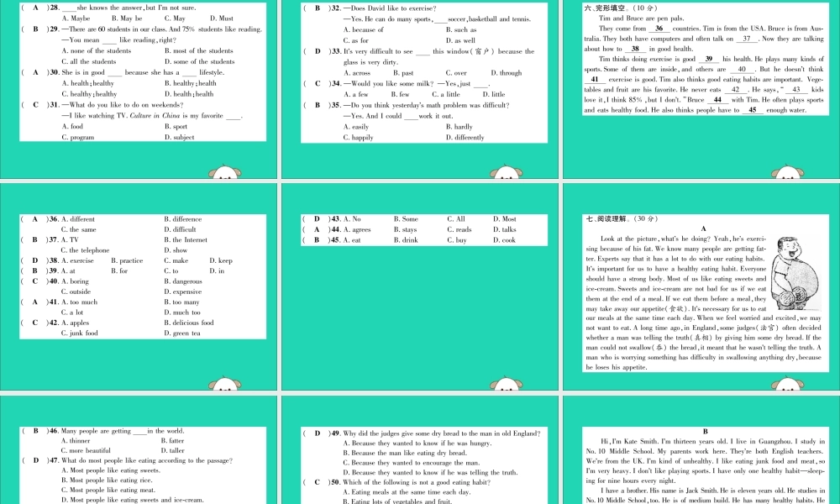Click option 'C. a little' in question 34
840x504 pixels.
(446, 94)
